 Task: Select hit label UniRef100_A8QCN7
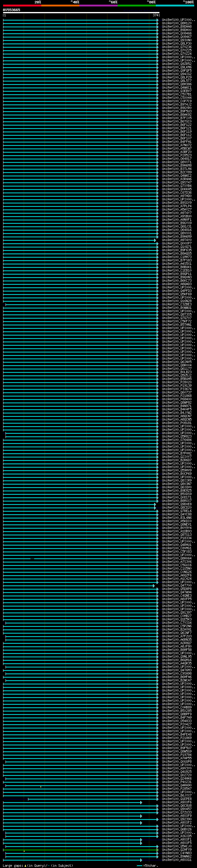[177, 416]
